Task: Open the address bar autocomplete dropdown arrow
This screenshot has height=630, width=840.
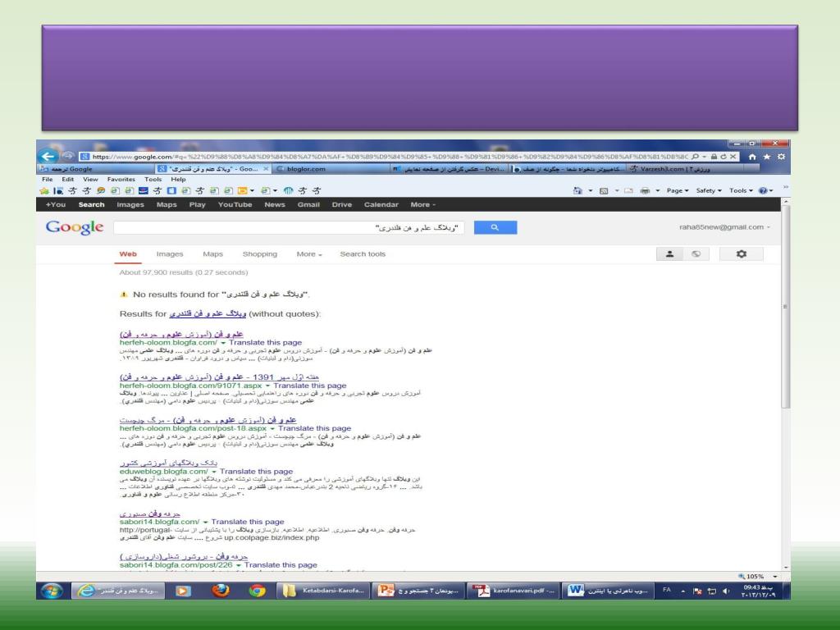Action: point(704,157)
